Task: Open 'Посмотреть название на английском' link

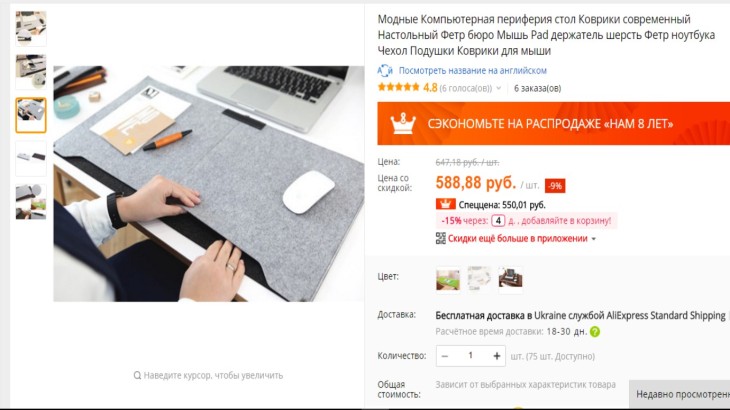Action: (x=473, y=71)
